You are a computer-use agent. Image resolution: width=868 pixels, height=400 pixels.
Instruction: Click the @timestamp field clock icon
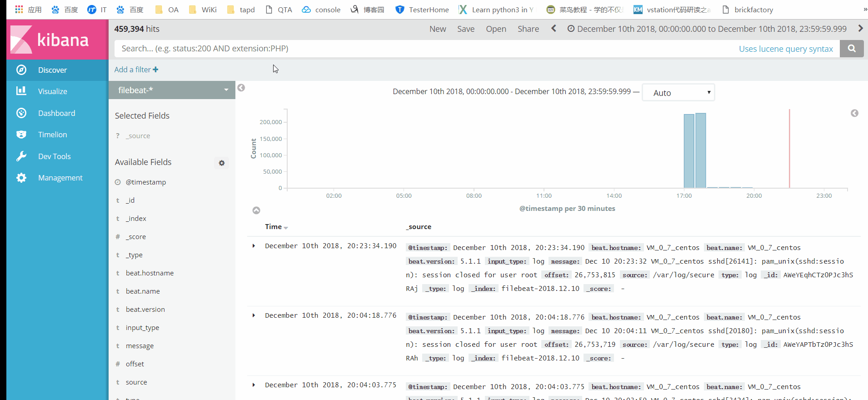pyautogui.click(x=118, y=182)
